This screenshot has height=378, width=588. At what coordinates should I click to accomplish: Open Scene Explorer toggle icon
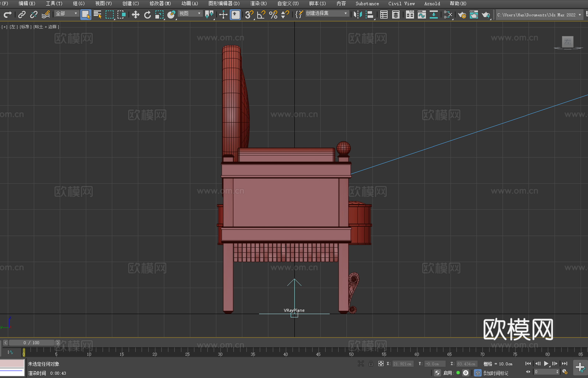[384, 14]
